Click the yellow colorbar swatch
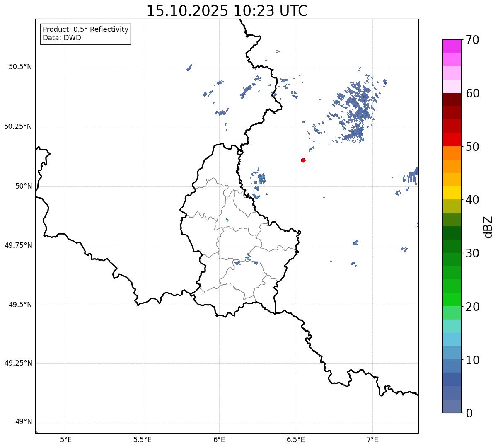The width and height of the screenshot is (498, 448). [452, 193]
